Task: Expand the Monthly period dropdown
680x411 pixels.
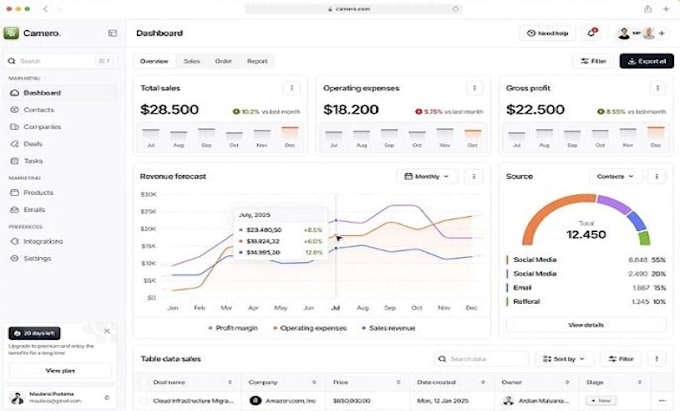Action: click(x=426, y=176)
